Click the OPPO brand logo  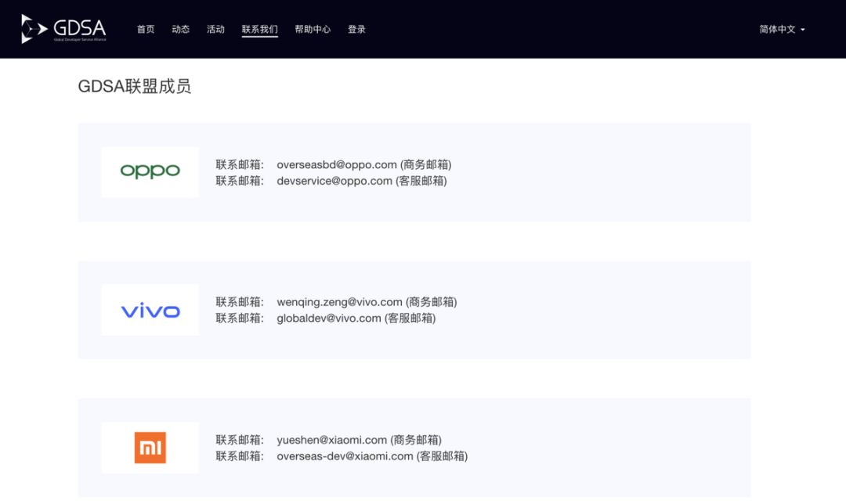tap(150, 171)
